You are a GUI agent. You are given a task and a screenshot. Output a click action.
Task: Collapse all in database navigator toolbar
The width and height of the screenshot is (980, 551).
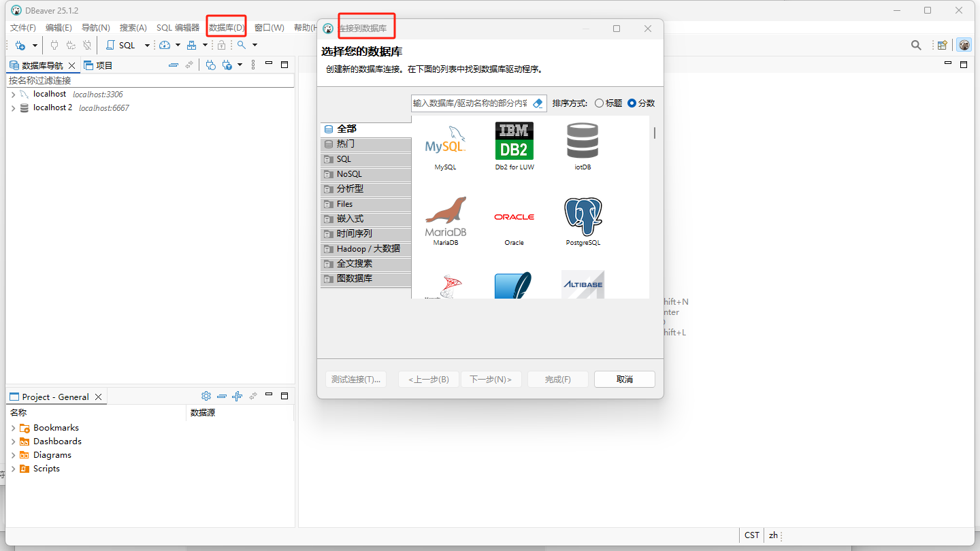(173, 65)
